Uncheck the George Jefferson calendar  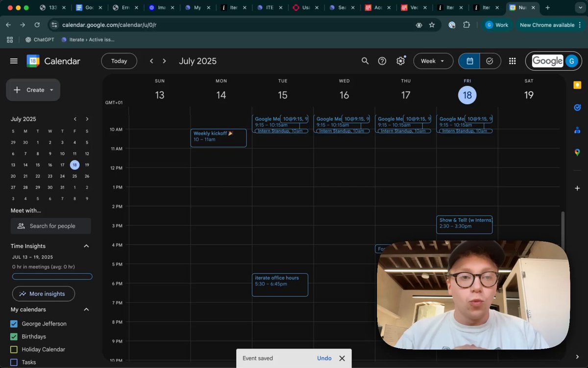click(x=14, y=324)
